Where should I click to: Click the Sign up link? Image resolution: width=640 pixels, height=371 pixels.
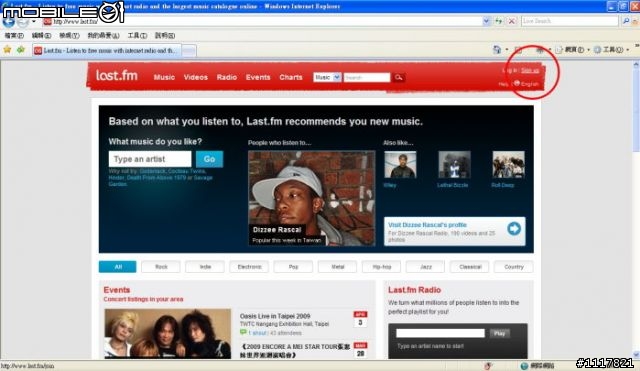coord(530,70)
